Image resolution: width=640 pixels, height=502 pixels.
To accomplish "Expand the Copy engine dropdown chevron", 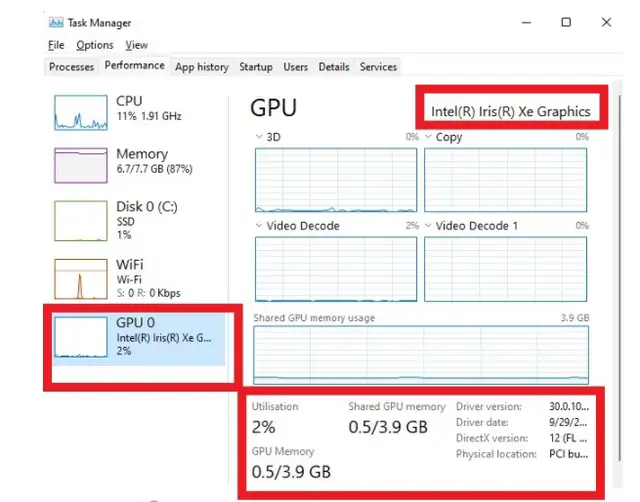I will click(x=428, y=137).
